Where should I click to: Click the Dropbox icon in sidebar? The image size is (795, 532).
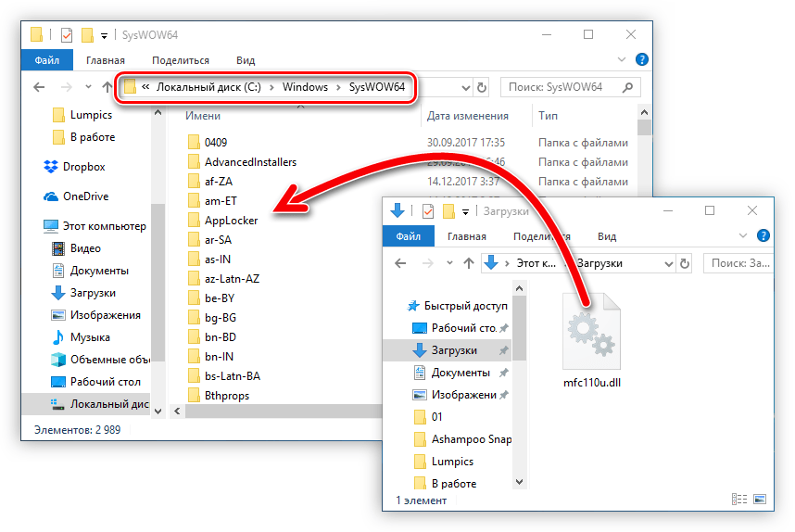pos(52,167)
